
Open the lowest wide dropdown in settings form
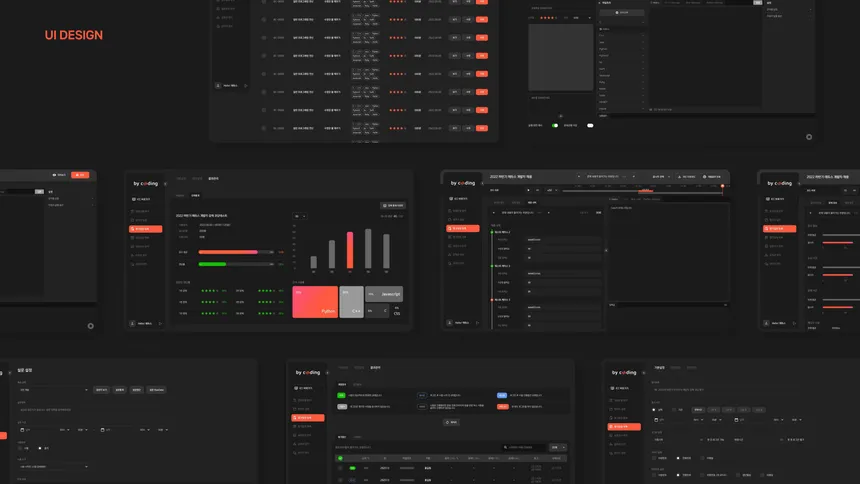coord(53,466)
